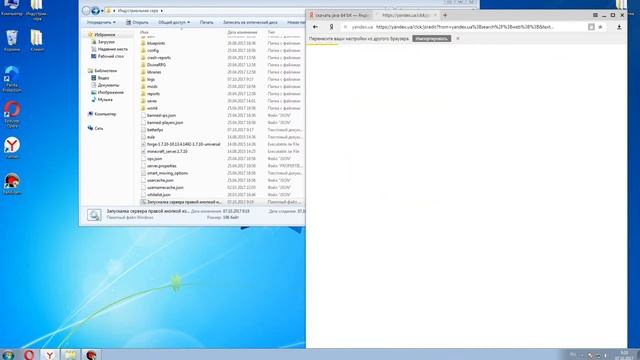Click Записать на оптический диск

[x=250, y=22]
